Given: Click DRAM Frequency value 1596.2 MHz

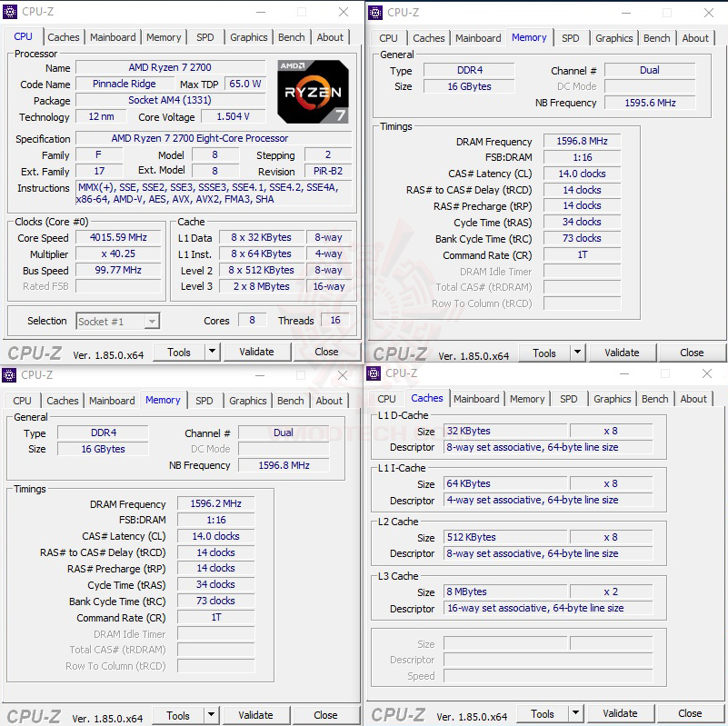Looking at the screenshot, I should 216,503.
